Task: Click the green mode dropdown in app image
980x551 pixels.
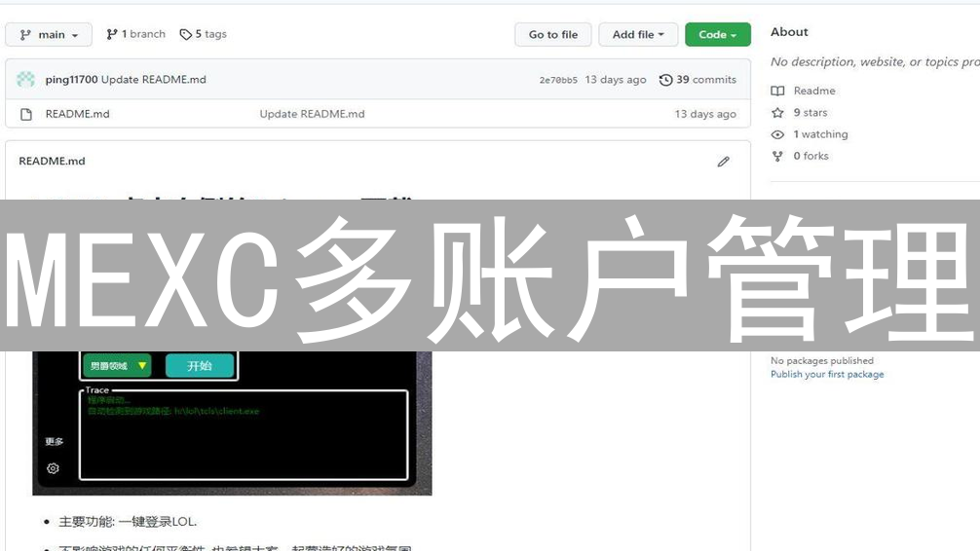Action: (118, 365)
